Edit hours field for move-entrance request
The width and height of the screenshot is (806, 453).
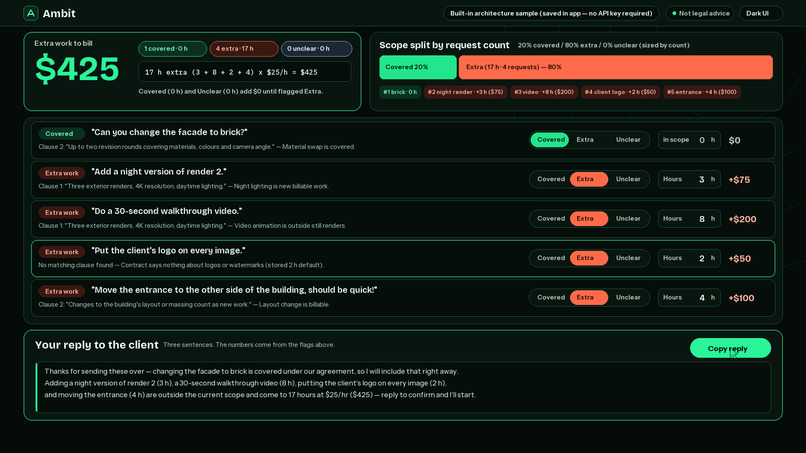pos(689,298)
